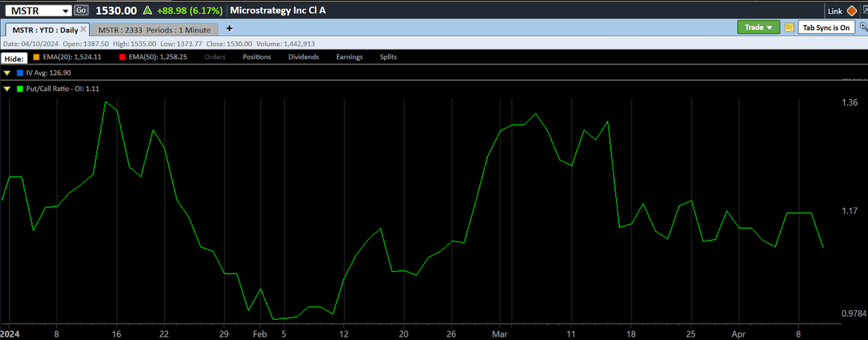The height and width of the screenshot is (340, 868).
Task: Click the red EMA(50) color swatch
Action: [x=122, y=57]
